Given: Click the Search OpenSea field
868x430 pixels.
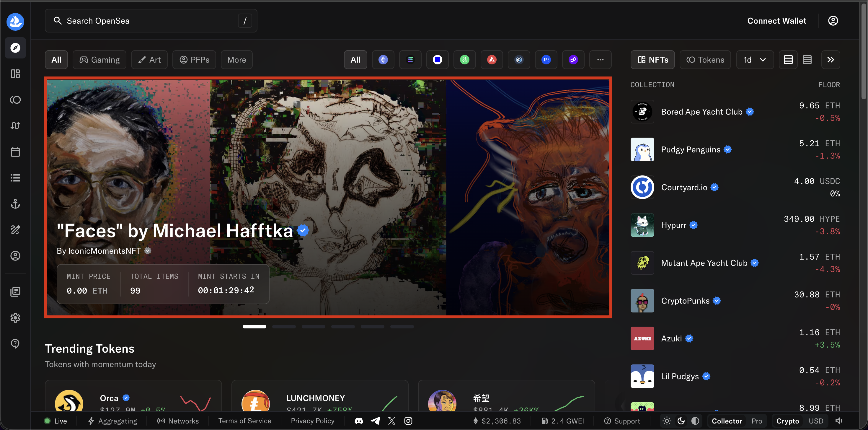Looking at the screenshot, I should point(151,21).
